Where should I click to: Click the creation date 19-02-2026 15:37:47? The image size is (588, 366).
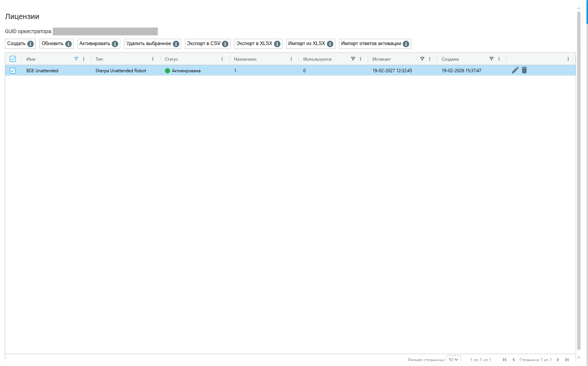(461, 71)
